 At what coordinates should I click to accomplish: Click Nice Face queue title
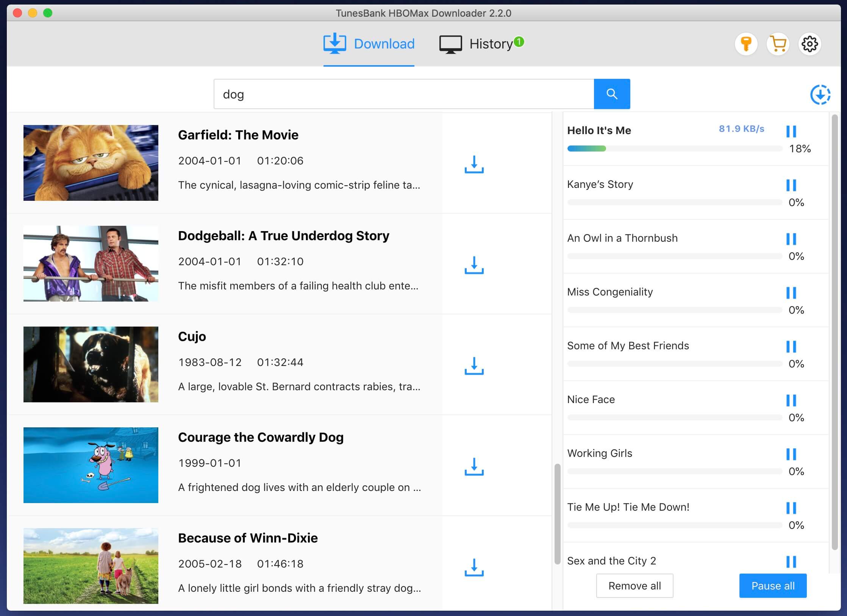(591, 399)
